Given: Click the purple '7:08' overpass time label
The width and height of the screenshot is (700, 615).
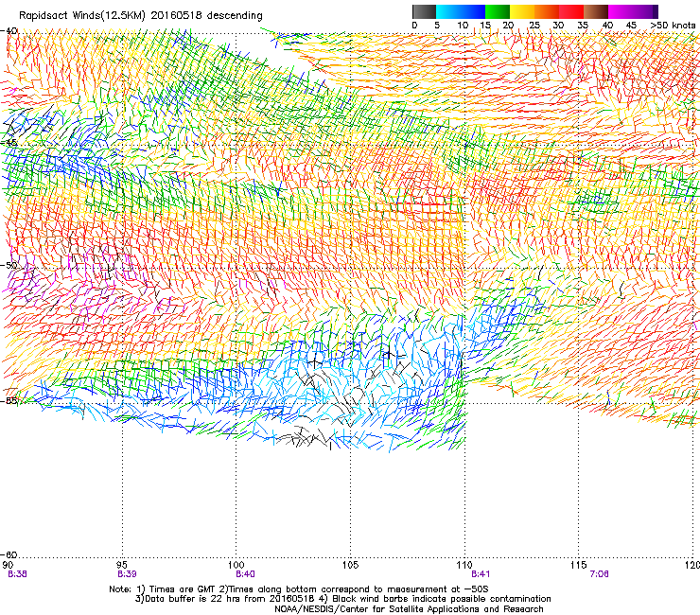Looking at the screenshot, I should [x=599, y=574].
